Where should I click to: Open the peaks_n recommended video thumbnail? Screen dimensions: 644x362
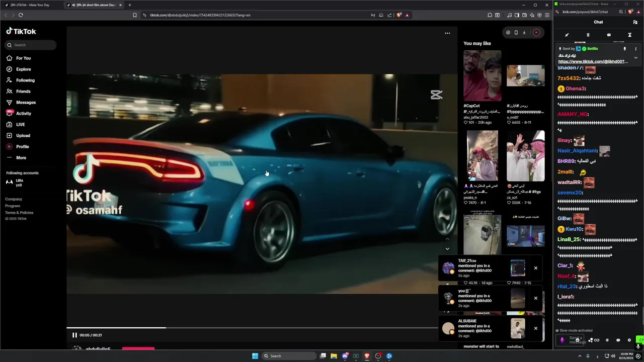pyautogui.click(x=482, y=156)
